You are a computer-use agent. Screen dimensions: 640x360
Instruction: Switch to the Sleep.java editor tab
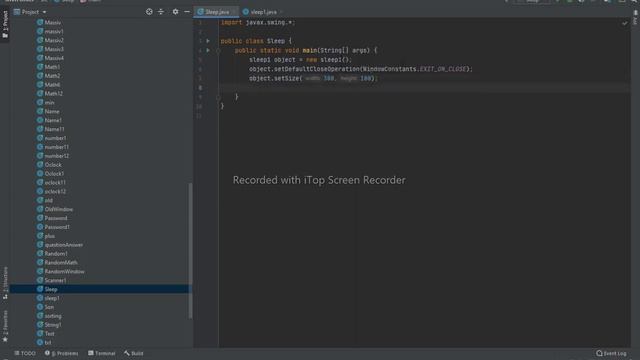click(x=216, y=12)
